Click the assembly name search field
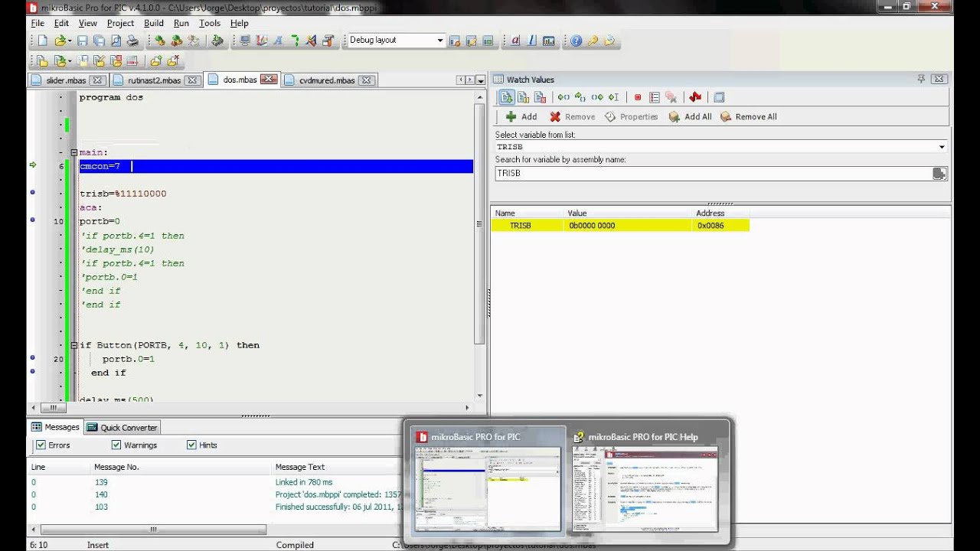 click(712, 174)
